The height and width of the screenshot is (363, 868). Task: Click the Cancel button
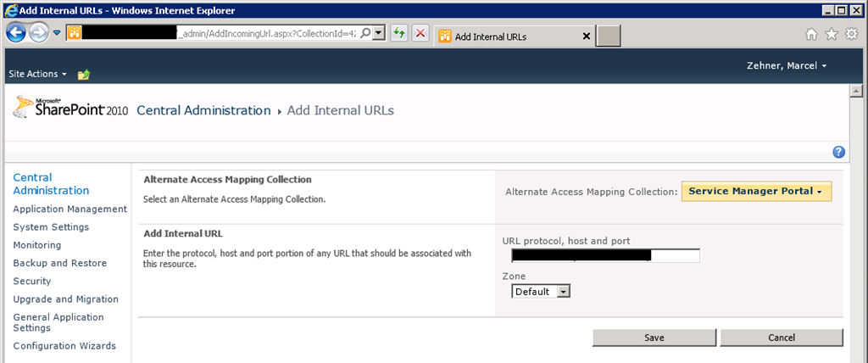[x=781, y=338]
